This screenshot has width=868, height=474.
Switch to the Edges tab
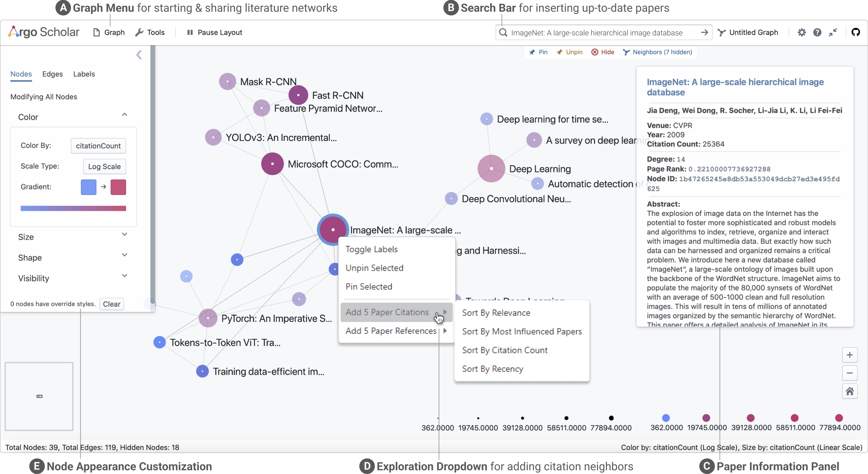tap(53, 74)
